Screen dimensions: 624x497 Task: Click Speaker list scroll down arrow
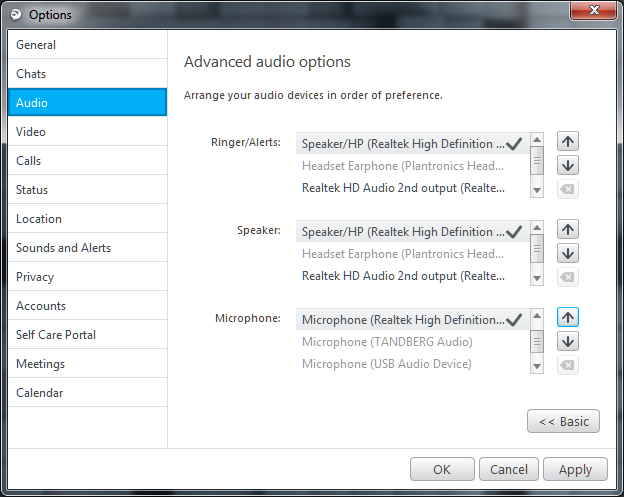537,278
